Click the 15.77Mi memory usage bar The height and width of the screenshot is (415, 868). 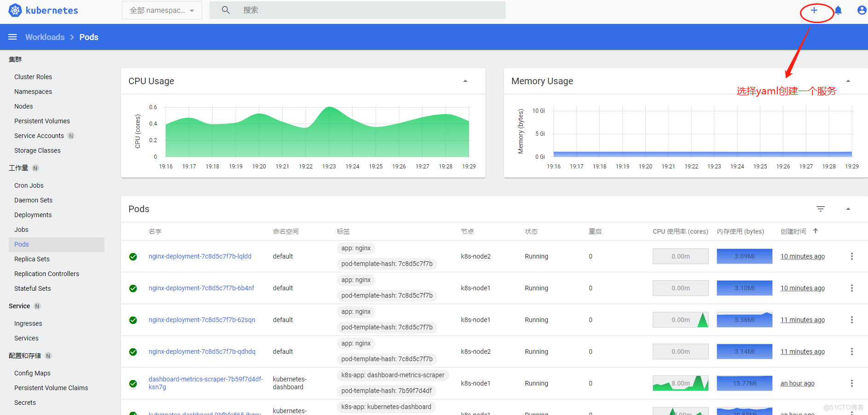click(744, 383)
